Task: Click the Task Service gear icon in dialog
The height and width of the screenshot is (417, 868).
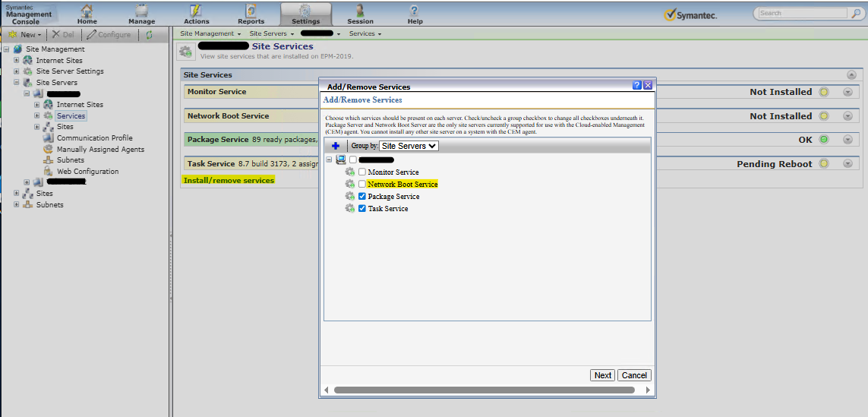Action: click(349, 209)
